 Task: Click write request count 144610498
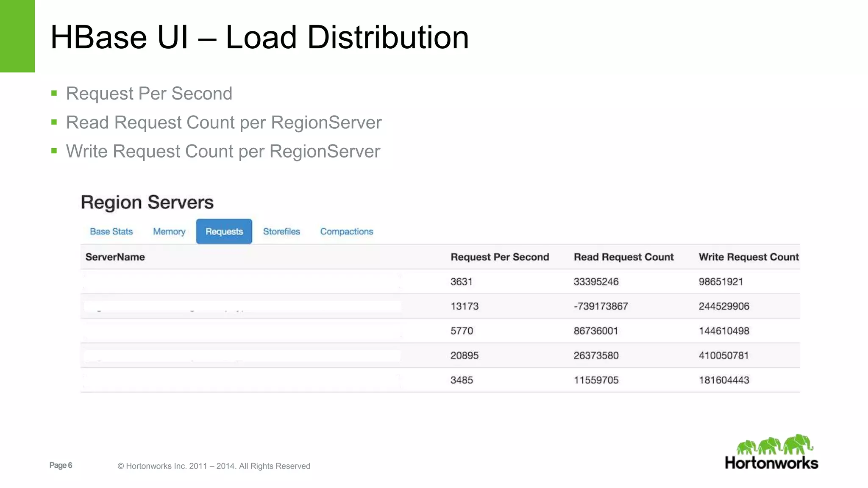point(724,330)
